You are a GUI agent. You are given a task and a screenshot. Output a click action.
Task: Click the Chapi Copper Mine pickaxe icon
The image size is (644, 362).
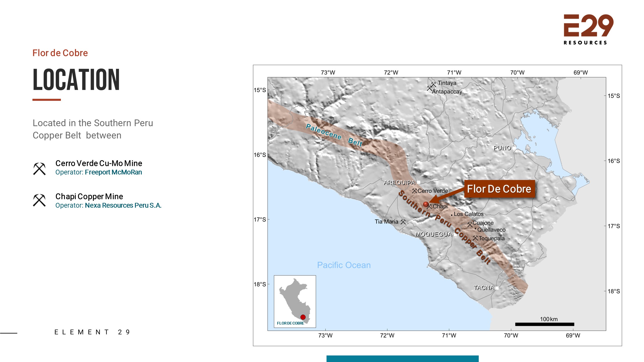(39, 200)
